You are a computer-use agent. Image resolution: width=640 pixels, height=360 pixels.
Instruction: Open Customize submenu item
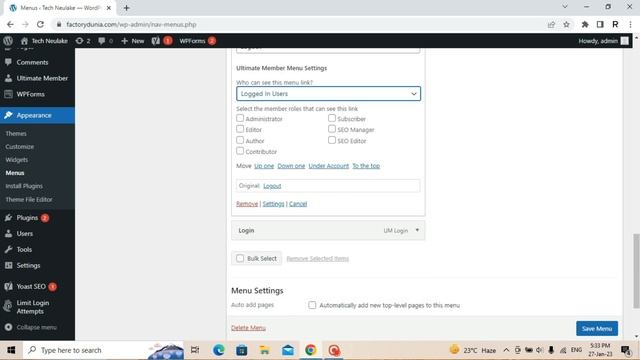coord(20,147)
